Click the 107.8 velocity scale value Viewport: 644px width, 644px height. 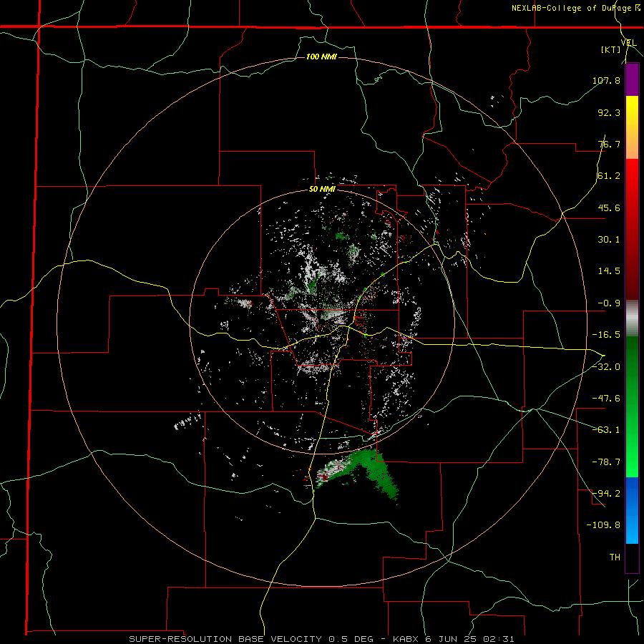606,80
